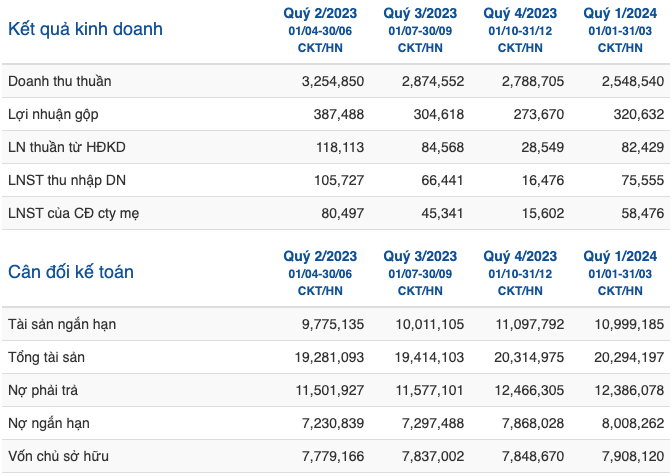Screen dimensions: 672x476
Task: Click liabilities value 12,466,305
Action: click(x=529, y=390)
